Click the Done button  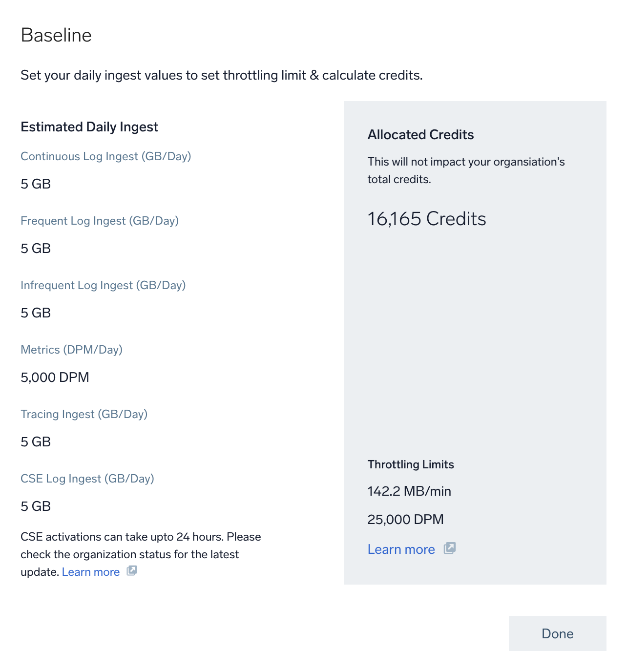coord(557,633)
